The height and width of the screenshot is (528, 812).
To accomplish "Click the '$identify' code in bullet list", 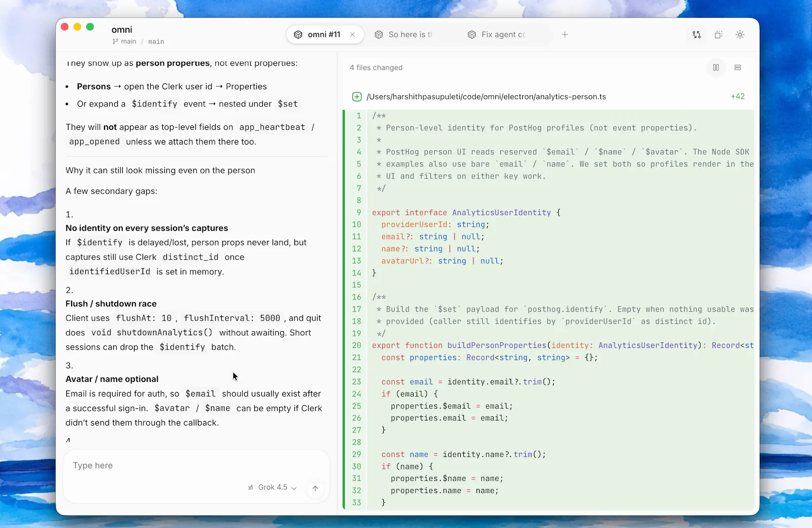I will [154, 104].
